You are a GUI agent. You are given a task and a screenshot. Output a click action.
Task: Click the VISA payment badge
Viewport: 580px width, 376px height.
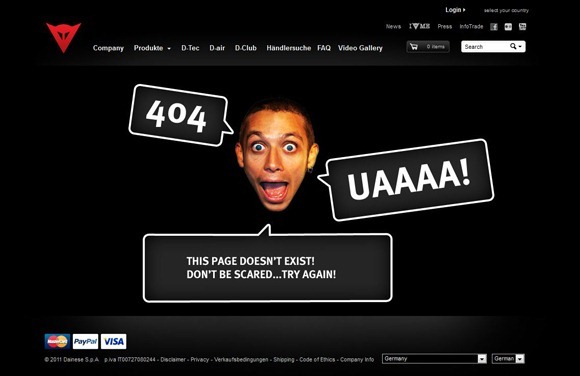(114, 342)
